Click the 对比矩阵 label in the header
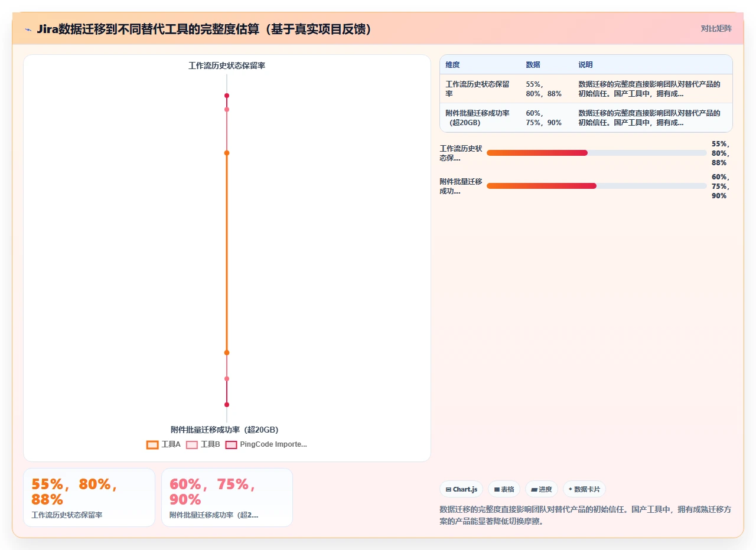The height and width of the screenshot is (550, 756). pos(716,28)
